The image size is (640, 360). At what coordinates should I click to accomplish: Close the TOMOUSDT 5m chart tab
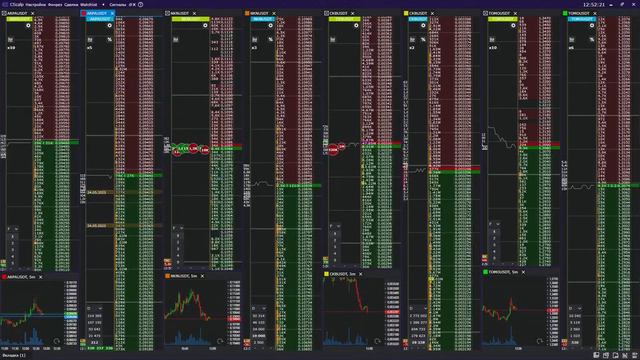click(x=523, y=272)
